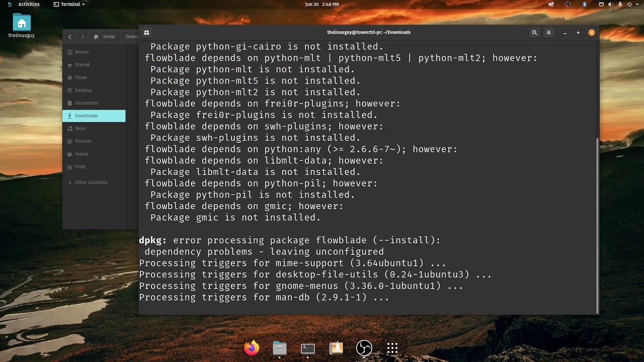This screenshot has width=644, height=362.
Task: Click 'Processing triggers for mime-support' line
Action: click(x=292, y=263)
